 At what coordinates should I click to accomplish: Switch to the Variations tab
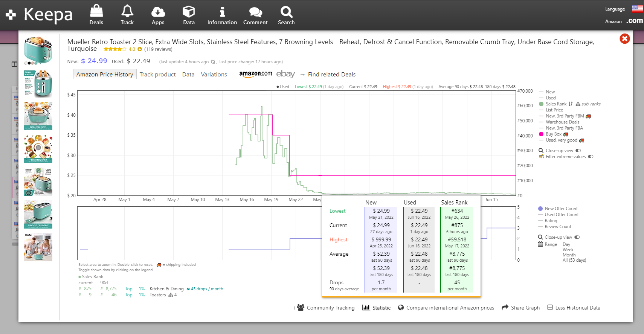pyautogui.click(x=214, y=75)
